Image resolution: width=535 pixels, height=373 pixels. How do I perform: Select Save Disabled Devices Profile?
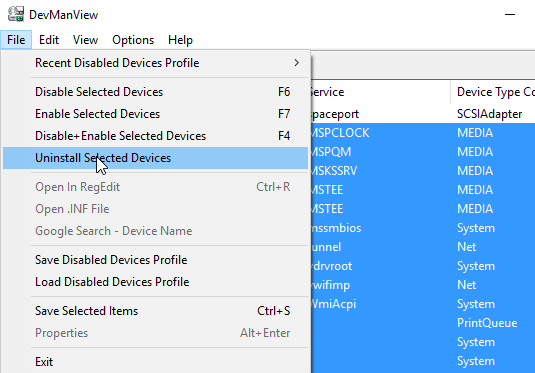coord(155,260)
